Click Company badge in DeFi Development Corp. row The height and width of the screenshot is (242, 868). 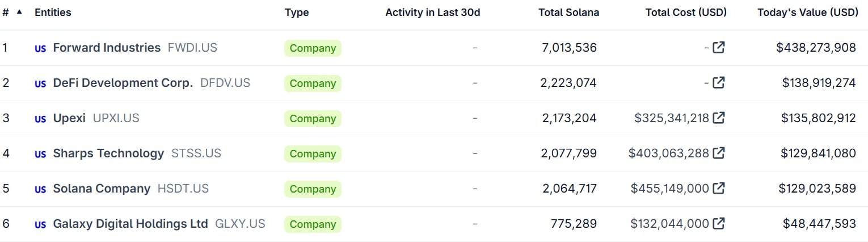coord(313,84)
